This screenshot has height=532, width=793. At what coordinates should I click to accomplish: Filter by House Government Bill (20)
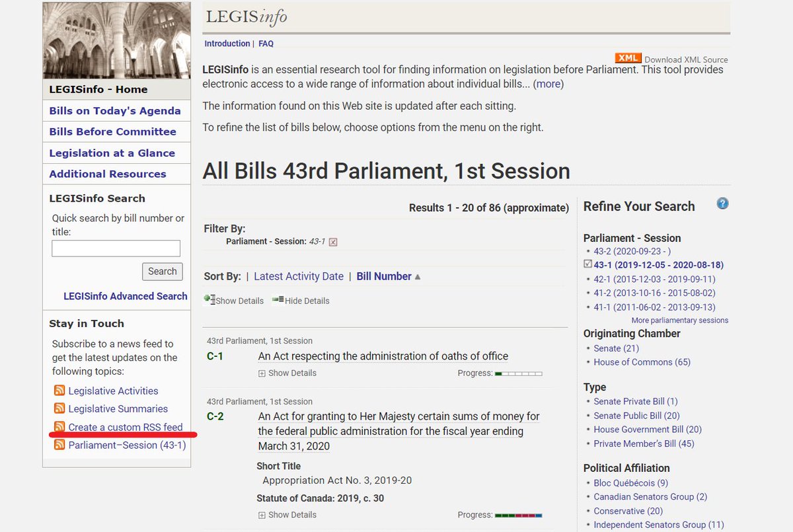[x=648, y=430]
